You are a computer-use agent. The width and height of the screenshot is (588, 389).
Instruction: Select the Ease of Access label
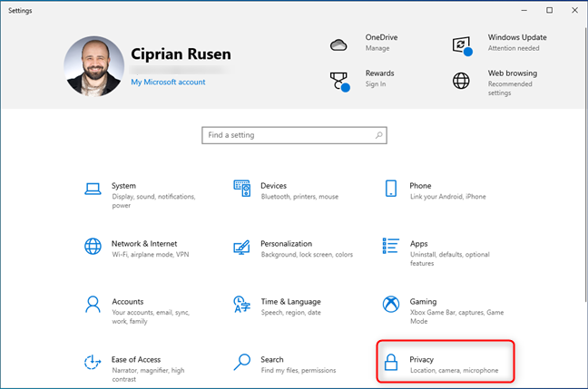tap(136, 359)
